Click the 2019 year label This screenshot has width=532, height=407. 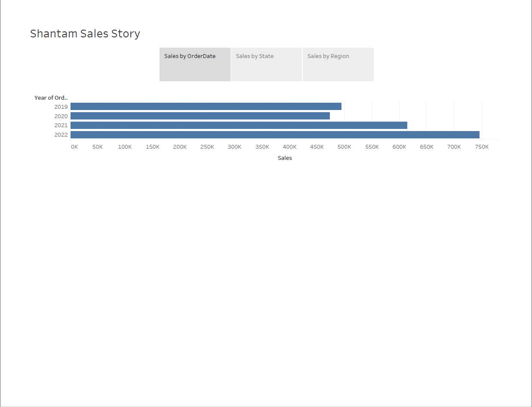[61, 107]
